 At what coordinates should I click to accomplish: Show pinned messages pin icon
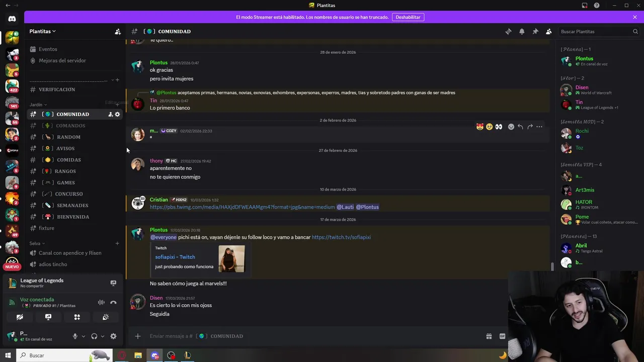535,31
